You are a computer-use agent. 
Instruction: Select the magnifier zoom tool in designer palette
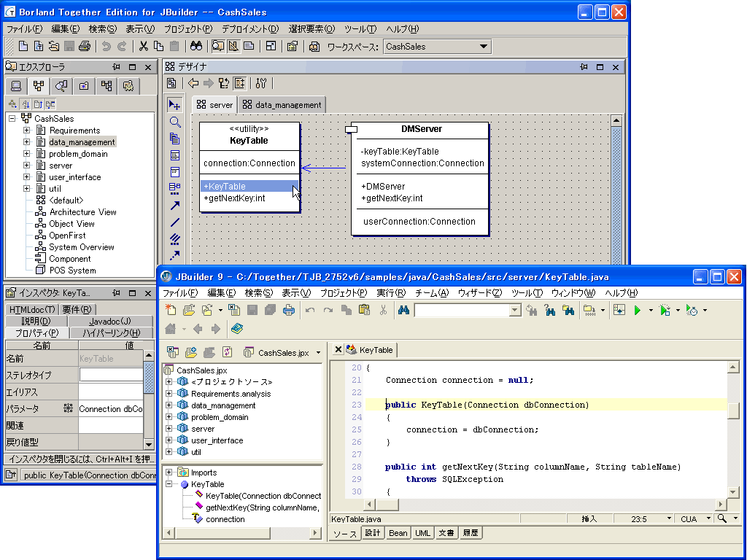(175, 122)
